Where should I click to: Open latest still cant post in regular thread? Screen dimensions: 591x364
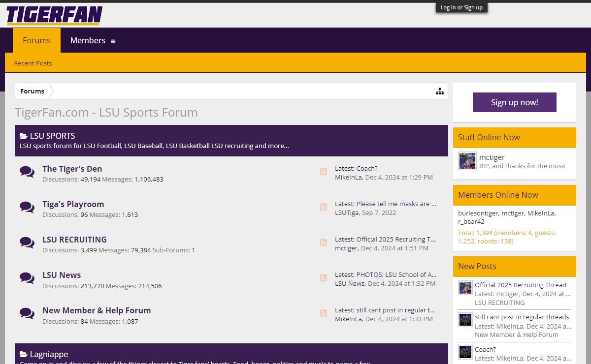click(396, 310)
